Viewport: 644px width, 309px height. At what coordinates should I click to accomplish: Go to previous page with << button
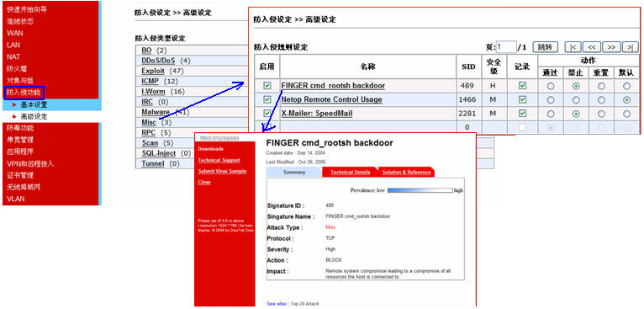592,47
